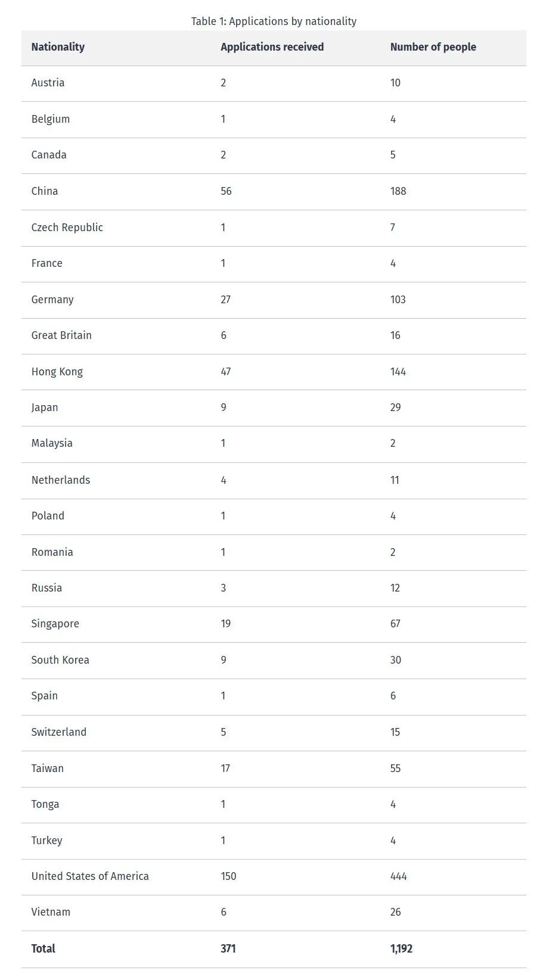The image size is (546, 980).
Task: Click the Czech Republic cell
Action: [67, 228]
